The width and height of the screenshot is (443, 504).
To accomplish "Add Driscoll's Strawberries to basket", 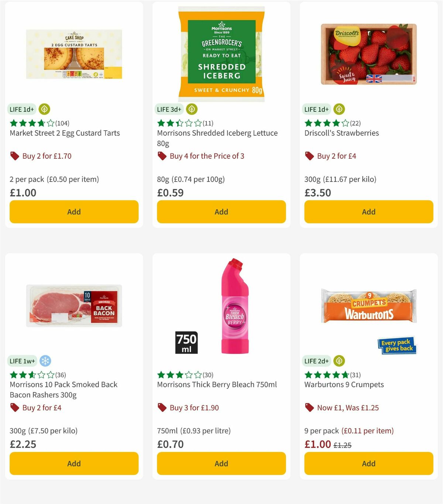I will 368,212.
